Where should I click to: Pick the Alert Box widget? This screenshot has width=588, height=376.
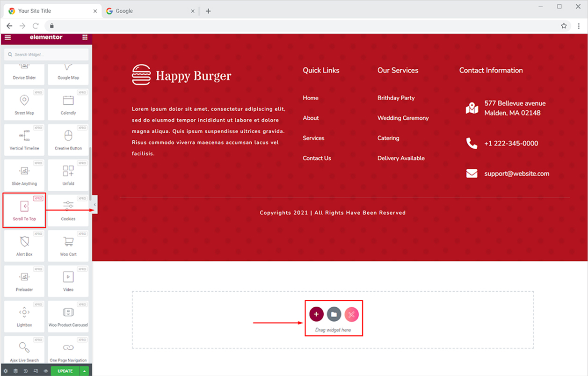(x=24, y=246)
